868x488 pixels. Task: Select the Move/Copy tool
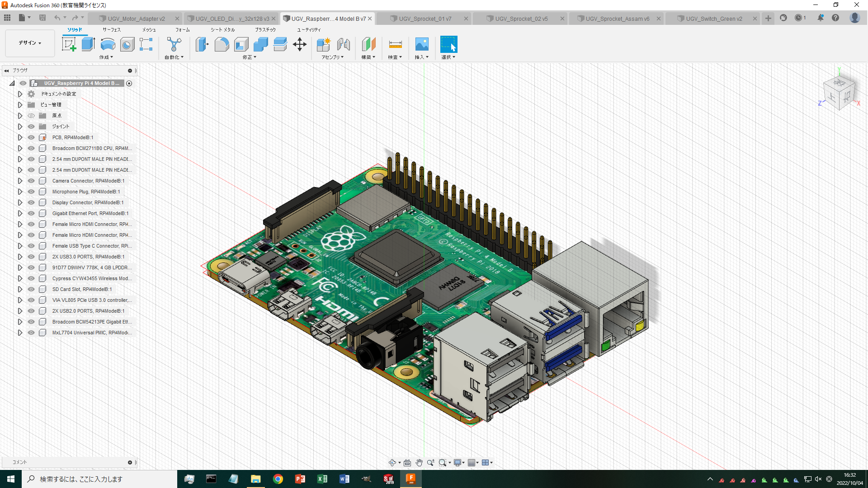(x=299, y=44)
